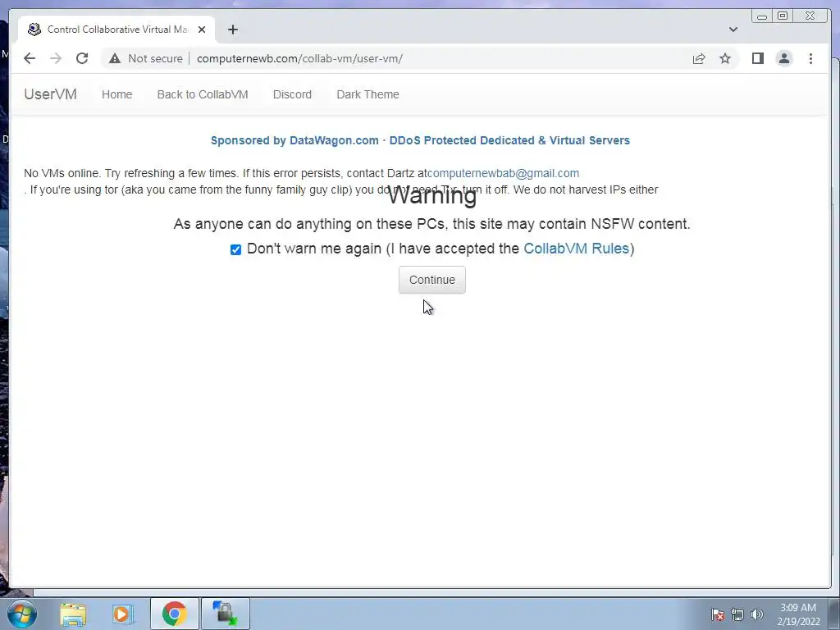Open the Home nav item

click(116, 94)
